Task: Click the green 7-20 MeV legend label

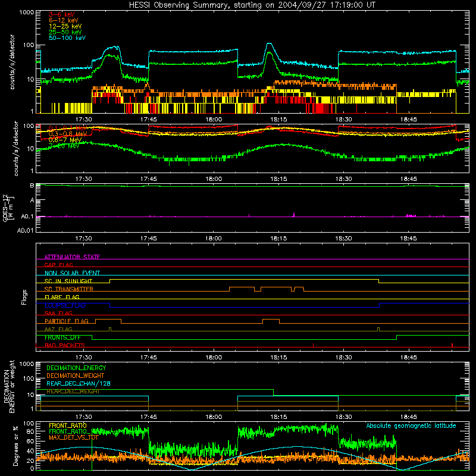Action: point(64,146)
